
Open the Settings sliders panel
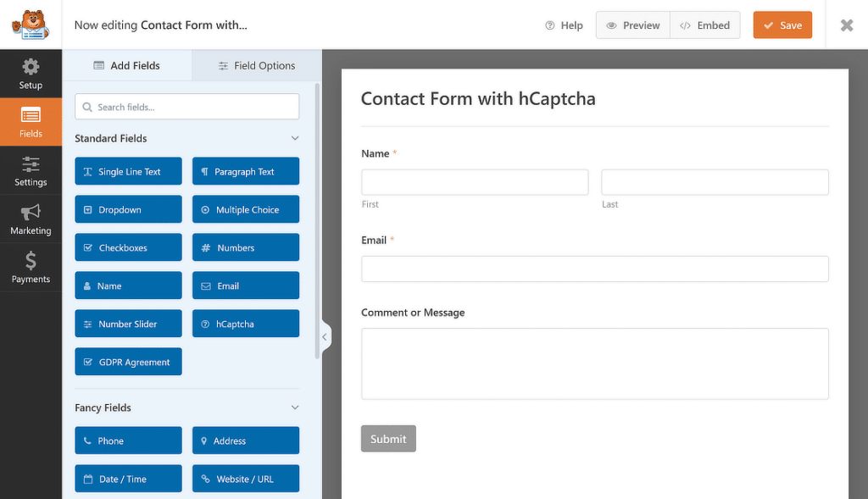(31, 170)
